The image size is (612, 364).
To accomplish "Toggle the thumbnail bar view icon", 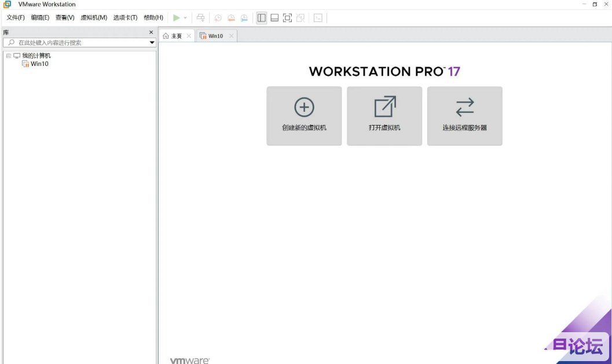I will point(274,18).
